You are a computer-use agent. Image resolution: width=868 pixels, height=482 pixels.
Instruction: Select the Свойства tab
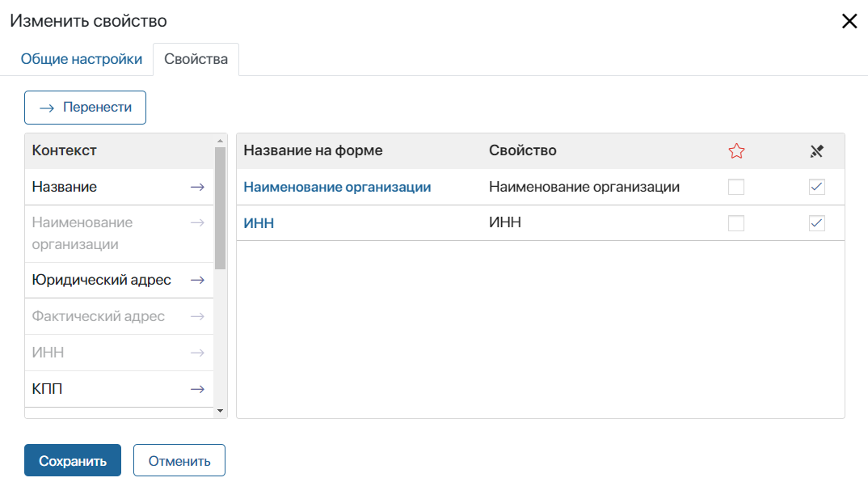coord(196,59)
